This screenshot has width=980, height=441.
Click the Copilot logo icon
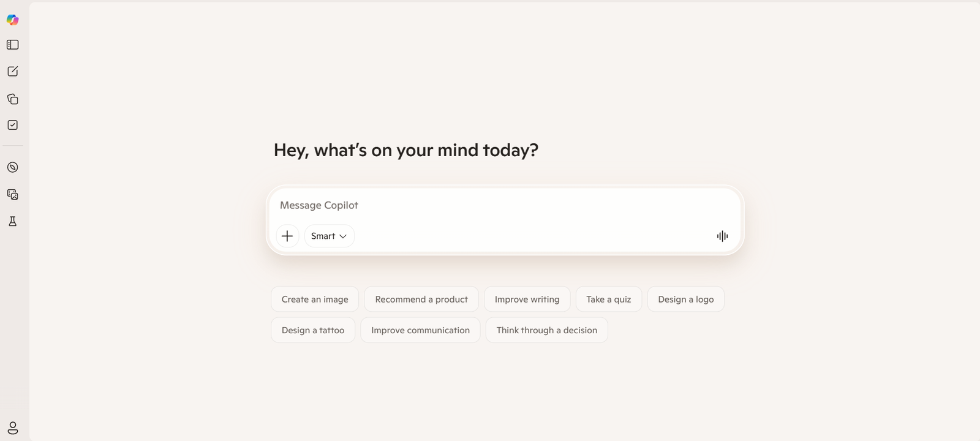pos(12,20)
